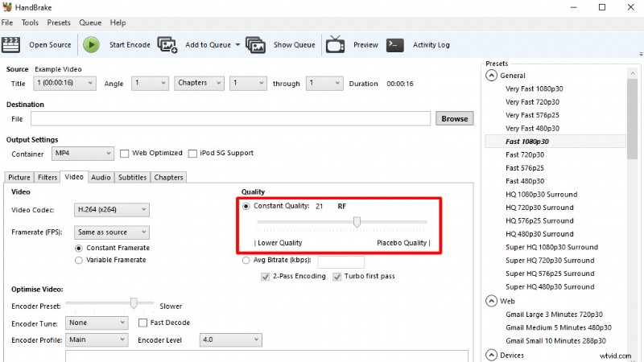Viewport: 644px width, 362px height.
Task: Expand the Devices presets group
Action: (491, 355)
